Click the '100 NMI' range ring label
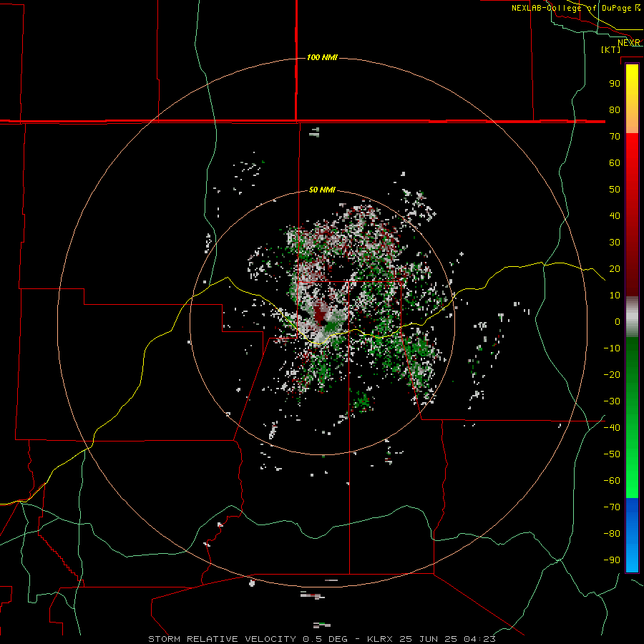The width and height of the screenshot is (644, 644). [322, 57]
